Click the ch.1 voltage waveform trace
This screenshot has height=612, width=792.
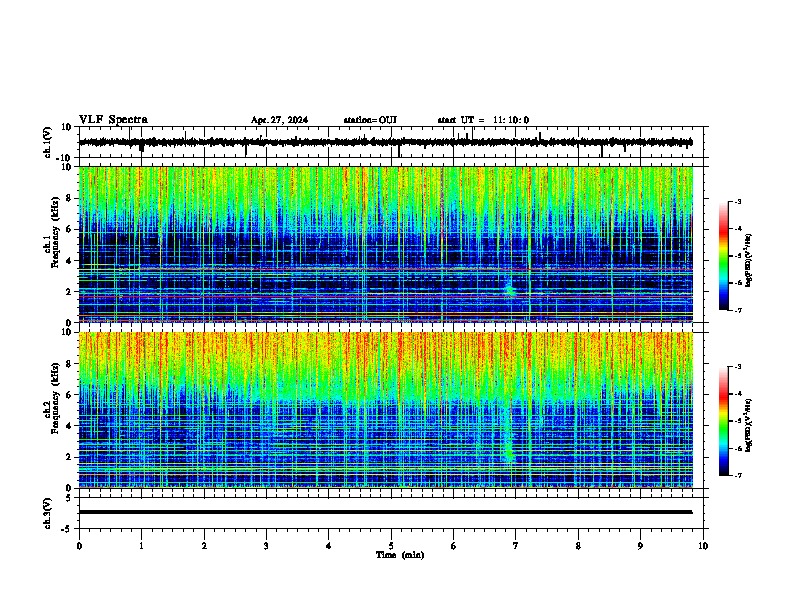[x=386, y=142]
